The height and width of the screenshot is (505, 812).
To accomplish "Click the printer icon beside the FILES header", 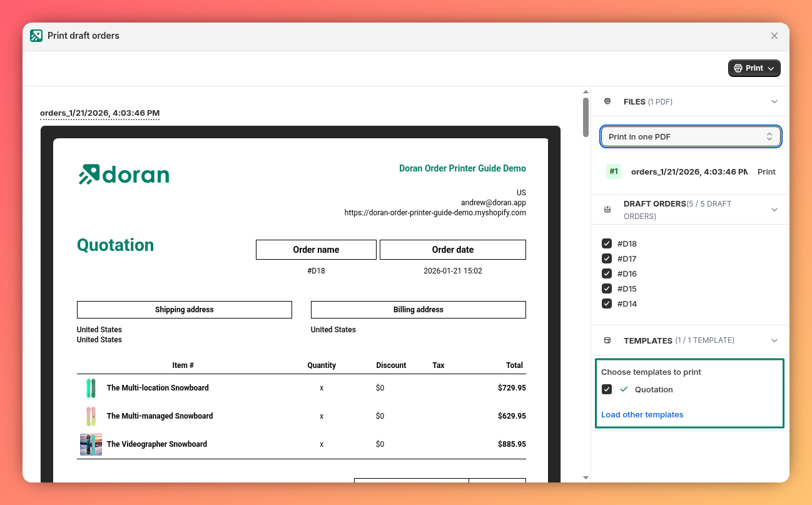I will point(607,101).
